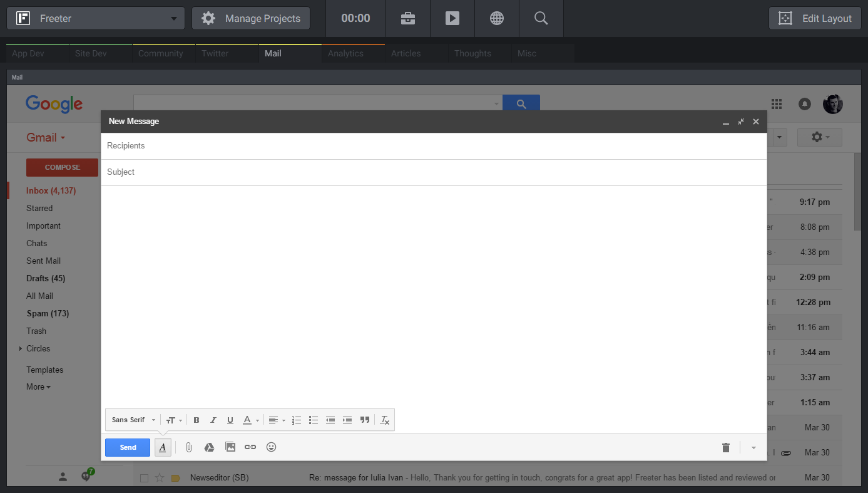Image resolution: width=868 pixels, height=493 pixels.
Task: Switch to the App Dev tab
Action: [x=38, y=53]
